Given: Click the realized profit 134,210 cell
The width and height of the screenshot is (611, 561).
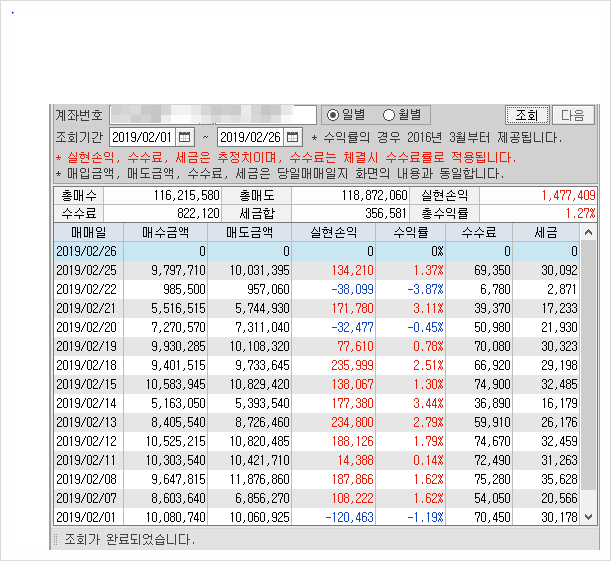Looking at the screenshot, I should pyautogui.click(x=334, y=270).
